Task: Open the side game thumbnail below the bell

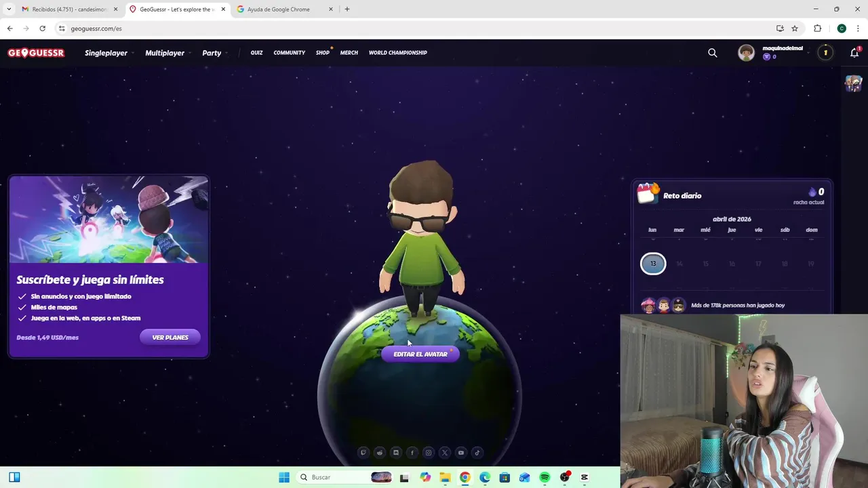Action: tap(853, 83)
